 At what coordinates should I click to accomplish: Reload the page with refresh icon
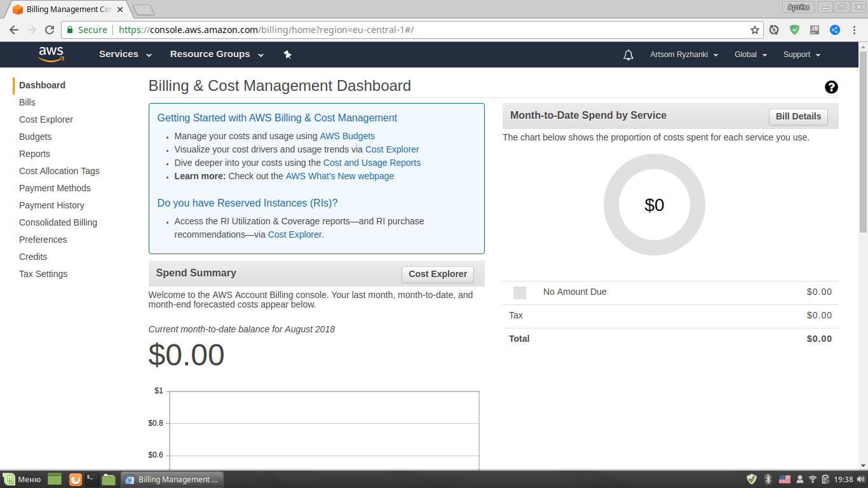pyautogui.click(x=50, y=30)
